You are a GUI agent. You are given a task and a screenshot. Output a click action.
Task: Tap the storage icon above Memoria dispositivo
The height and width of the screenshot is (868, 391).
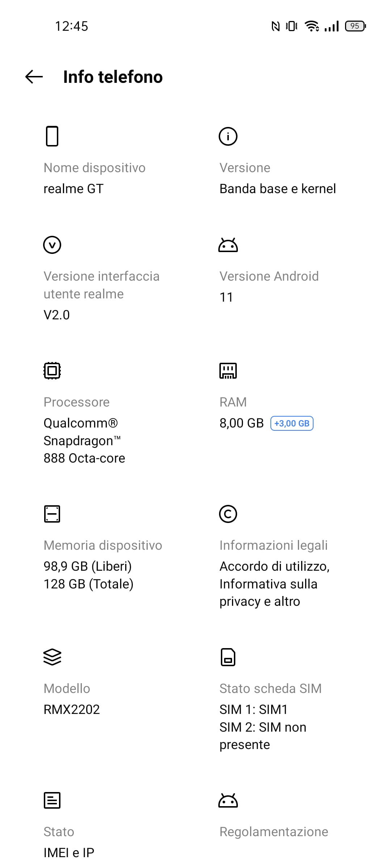pyautogui.click(x=52, y=514)
